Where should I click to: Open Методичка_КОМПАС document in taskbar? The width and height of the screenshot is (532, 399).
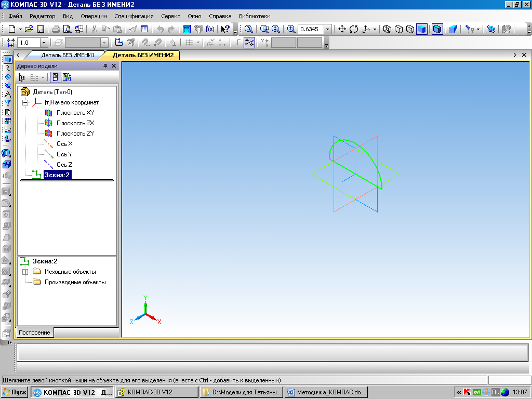326,392
